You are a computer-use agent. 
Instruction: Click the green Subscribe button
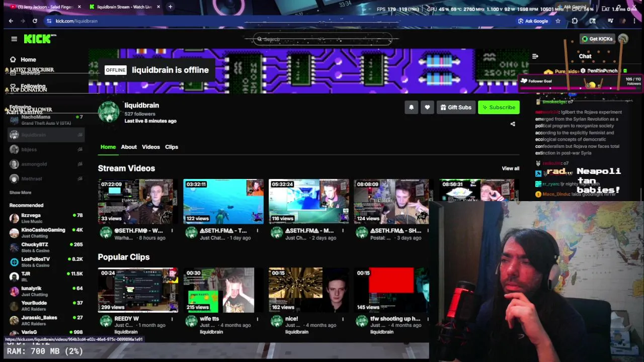pyautogui.click(x=499, y=107)
